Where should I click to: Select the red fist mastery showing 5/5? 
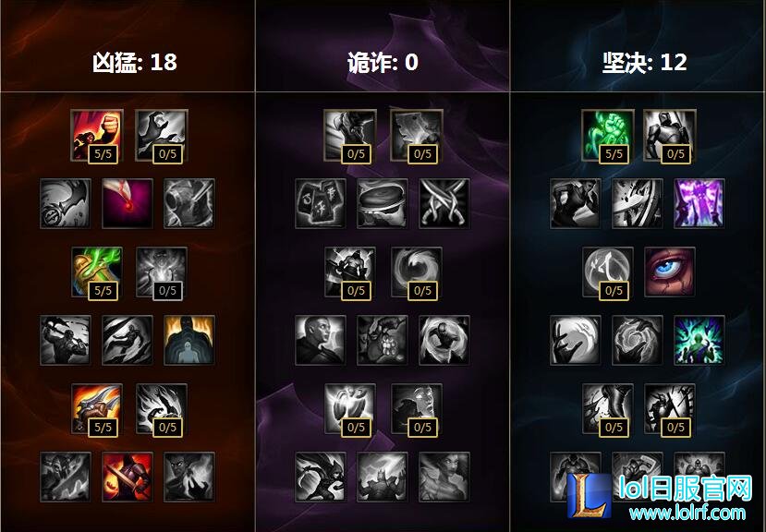tap(97, 136)
